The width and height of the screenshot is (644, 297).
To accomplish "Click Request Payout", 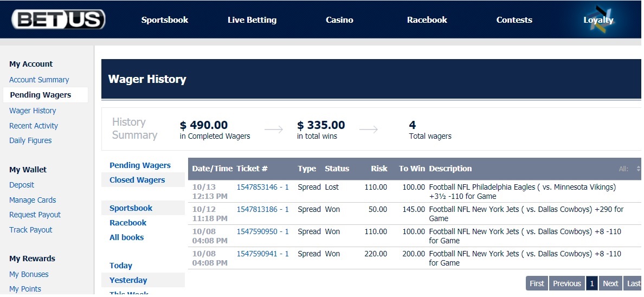I will click(x=35, y=215).
